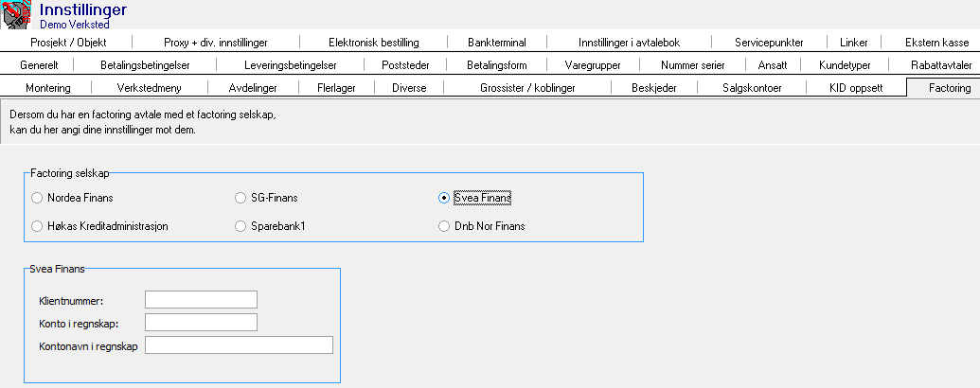Select Dnb Nor Finans option

444,227
